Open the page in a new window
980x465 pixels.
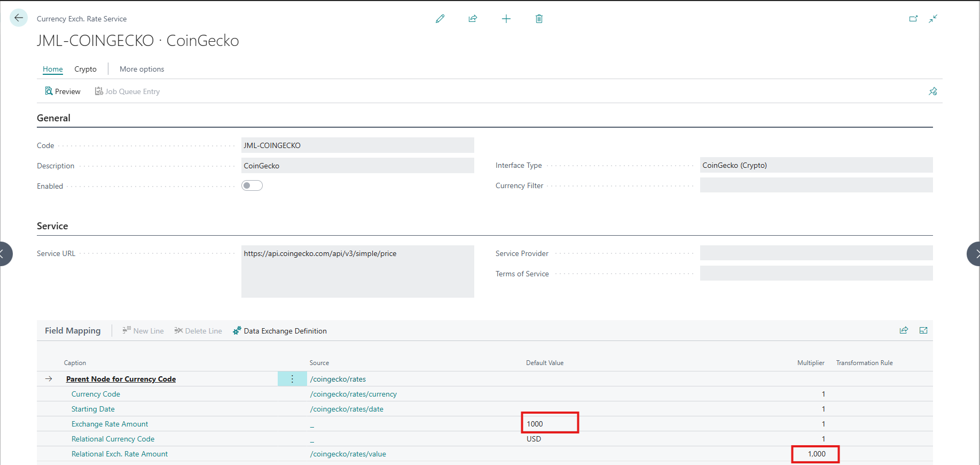pyautogui.click(x=913, y=19)
